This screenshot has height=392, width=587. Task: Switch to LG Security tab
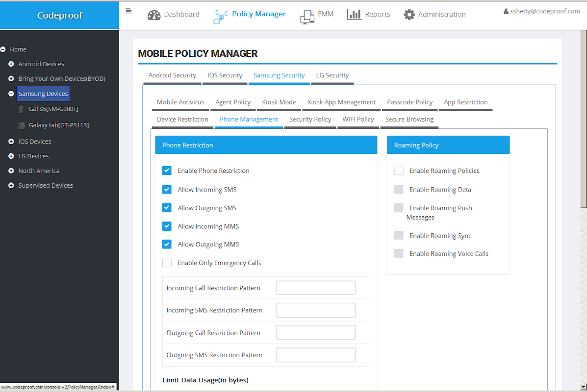[x=332, y=75]
